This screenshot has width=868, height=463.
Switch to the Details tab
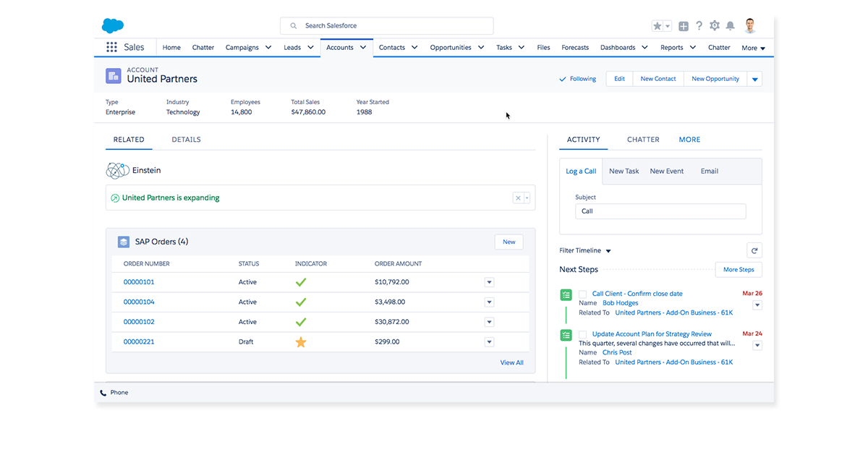(x=186, y=140)
